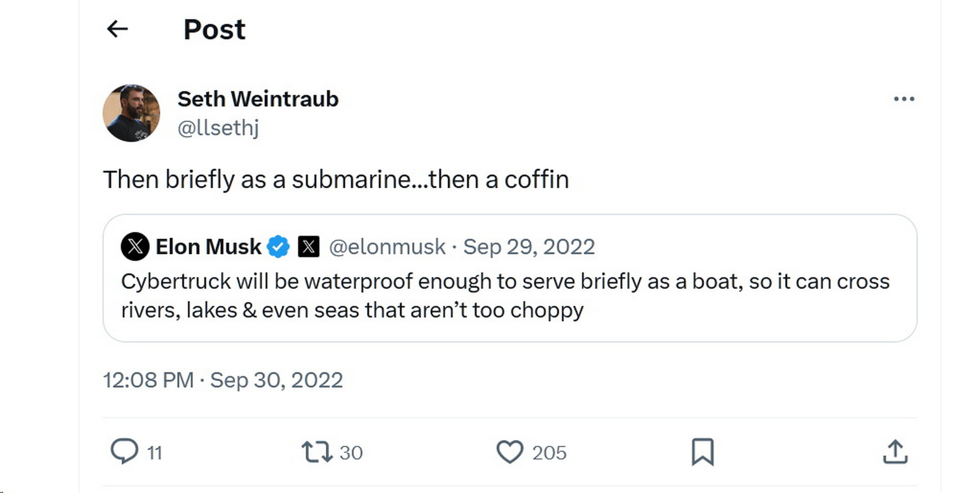Click the @elonmusk handle
The width and height of the screenshot is (980, 493).
click(x=387, y=246)
